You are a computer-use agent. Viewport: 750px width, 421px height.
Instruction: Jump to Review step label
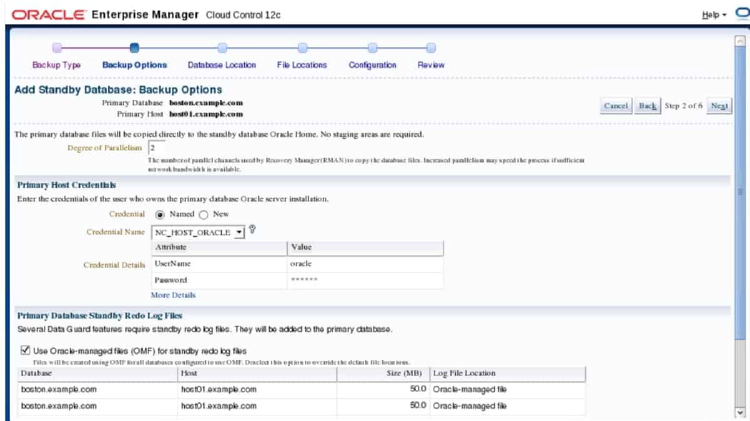(x=431, y=65)
